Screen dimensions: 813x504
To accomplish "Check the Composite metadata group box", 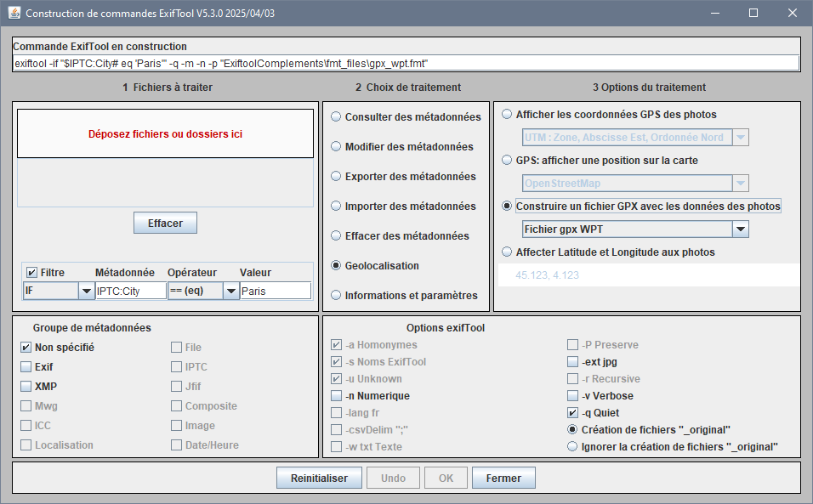I will pyautogui.click(x=176, y=406).
